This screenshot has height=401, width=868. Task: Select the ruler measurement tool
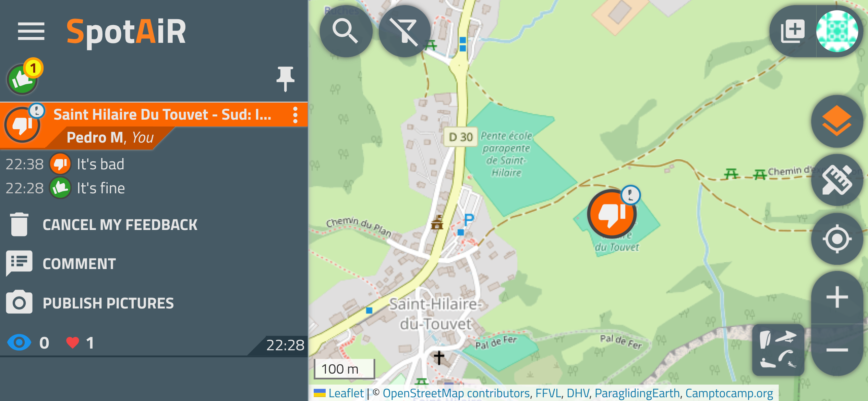837,180
